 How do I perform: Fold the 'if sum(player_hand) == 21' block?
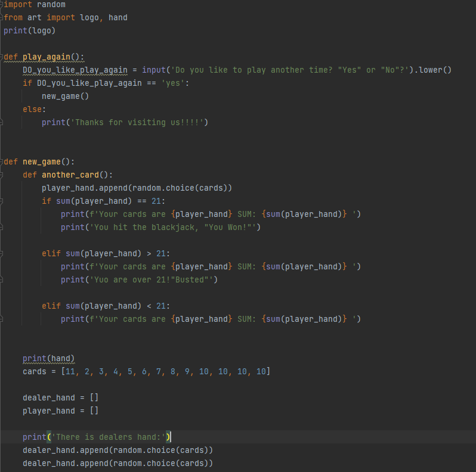click(2, 201)
